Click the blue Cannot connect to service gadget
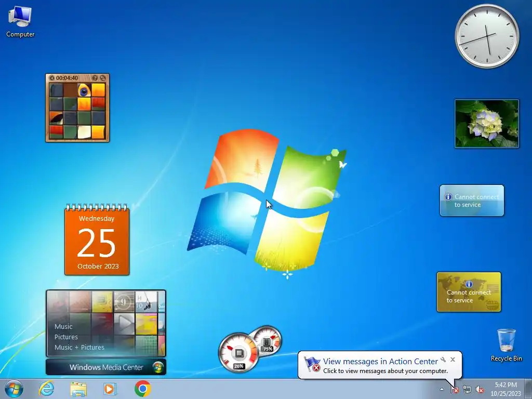This screenshot has height=399, width=532. click(472, 201)
